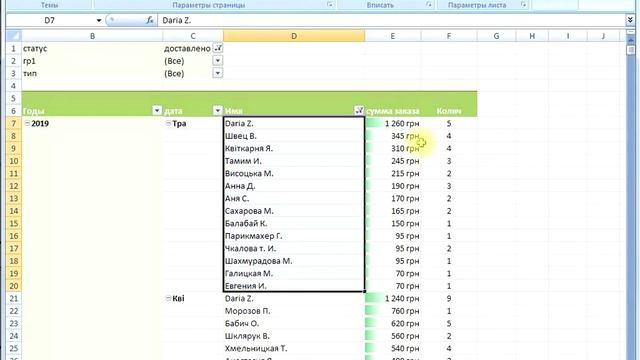640x360 pixels.
Task: Collapse the 2019 year group
Action: [27, 123]
